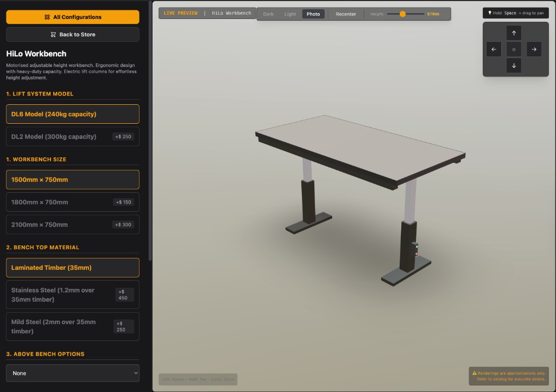The image size is (556, 392).
Task: Click the pan down arrow
Action: 514,65
